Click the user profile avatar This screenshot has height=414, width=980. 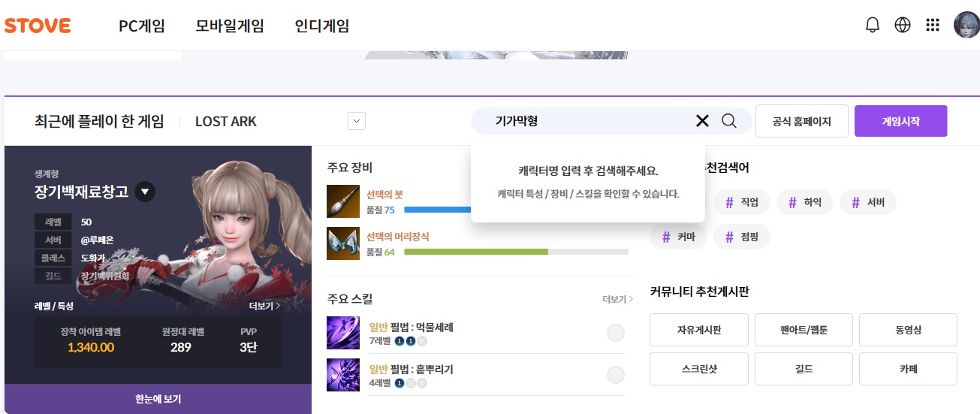pyautogui.click(x=966, y=26)
